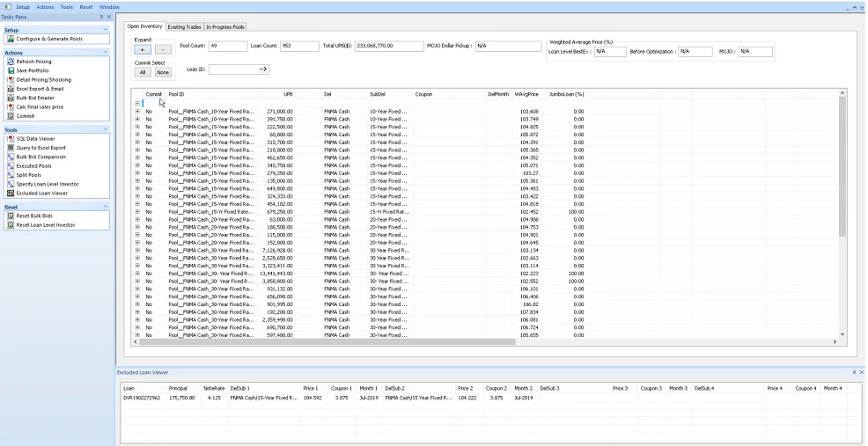Click the Commit Select All button
The width and height of the screenshot is (868, 446).
[143, 72]
